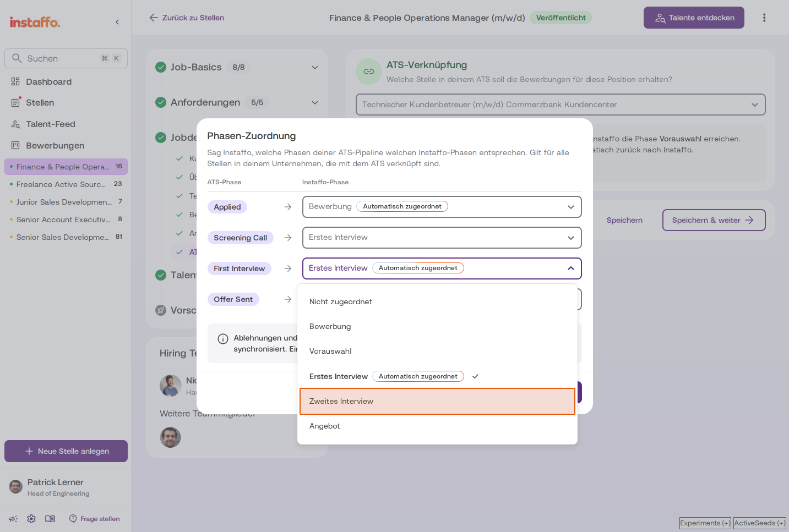
Task: Close the First Interview phase dropdown
Action: click(x=442, y=268)
